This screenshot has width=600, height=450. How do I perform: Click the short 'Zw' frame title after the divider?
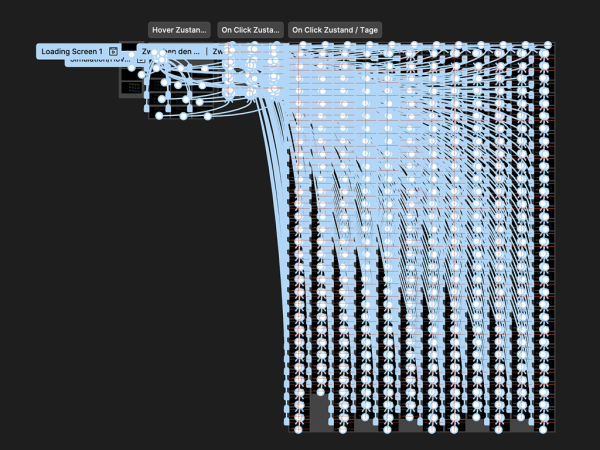[217, 51]
